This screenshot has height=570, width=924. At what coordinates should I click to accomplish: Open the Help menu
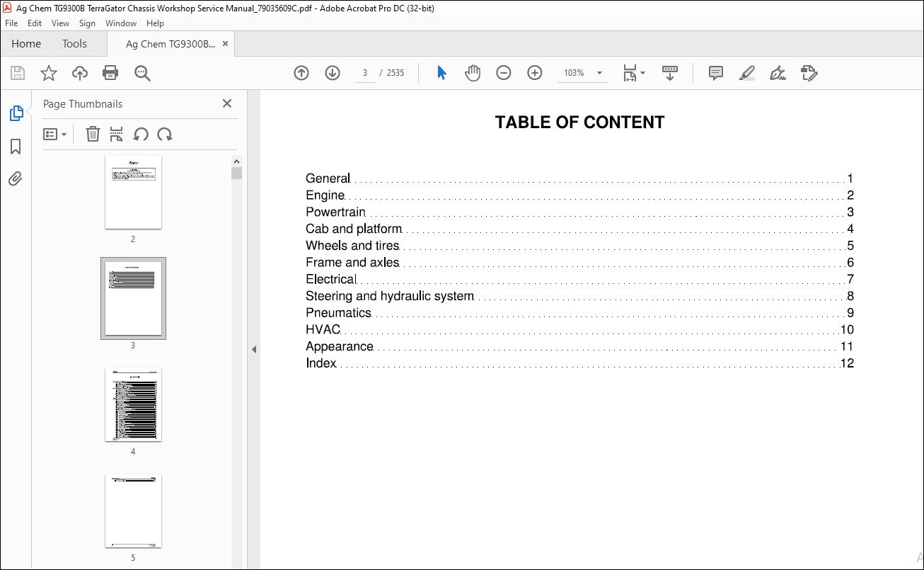(155, 23)
